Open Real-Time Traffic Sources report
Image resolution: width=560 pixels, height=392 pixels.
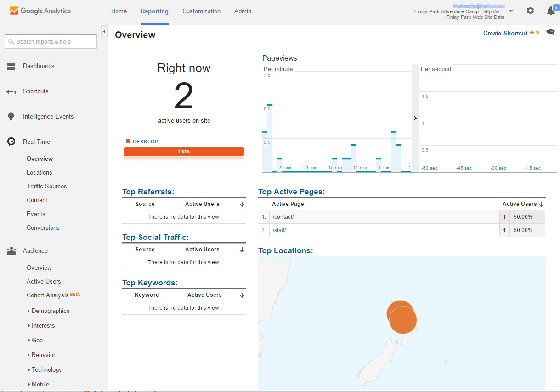[x=47, y=187]
